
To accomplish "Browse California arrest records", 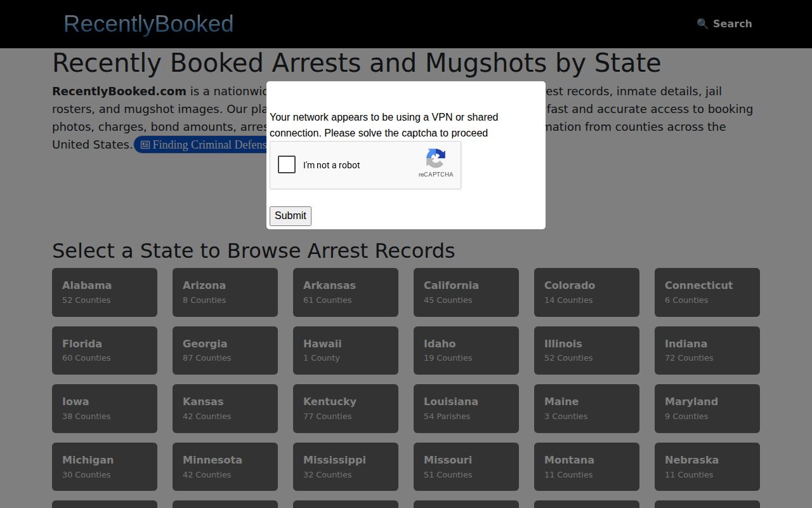I will point(466,292).
